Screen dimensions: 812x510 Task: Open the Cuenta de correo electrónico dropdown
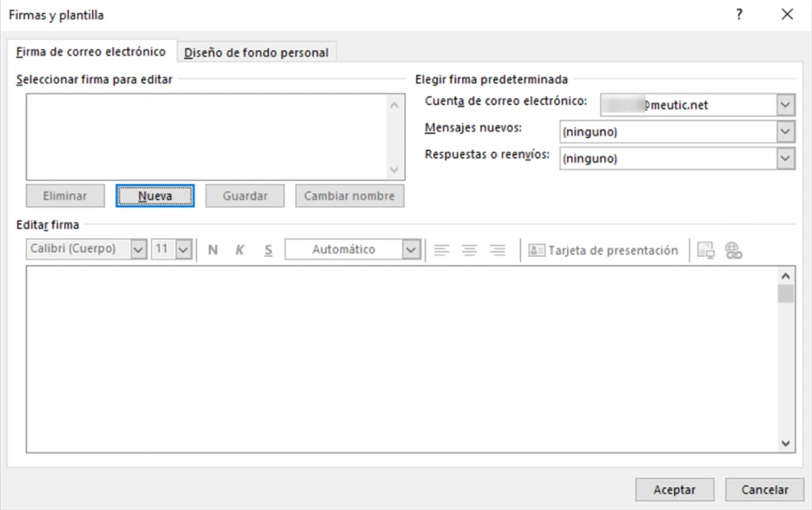(x=785, y=104)
